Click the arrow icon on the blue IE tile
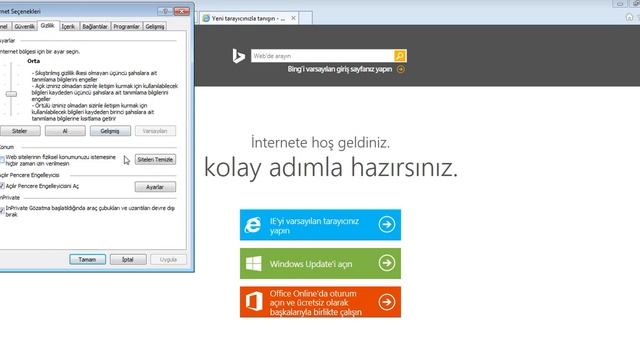The width and height of the screenshot is (640, 360). (387, 224)
